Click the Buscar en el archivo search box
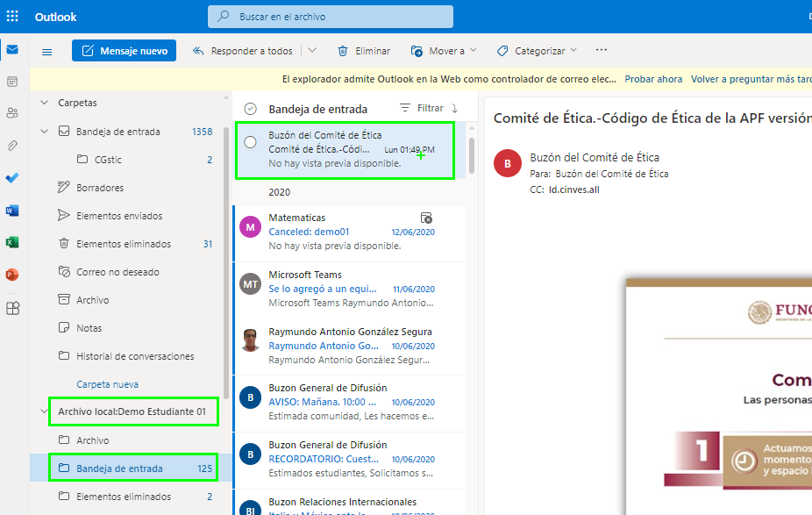Screen dimensions: 812x515 331,17
